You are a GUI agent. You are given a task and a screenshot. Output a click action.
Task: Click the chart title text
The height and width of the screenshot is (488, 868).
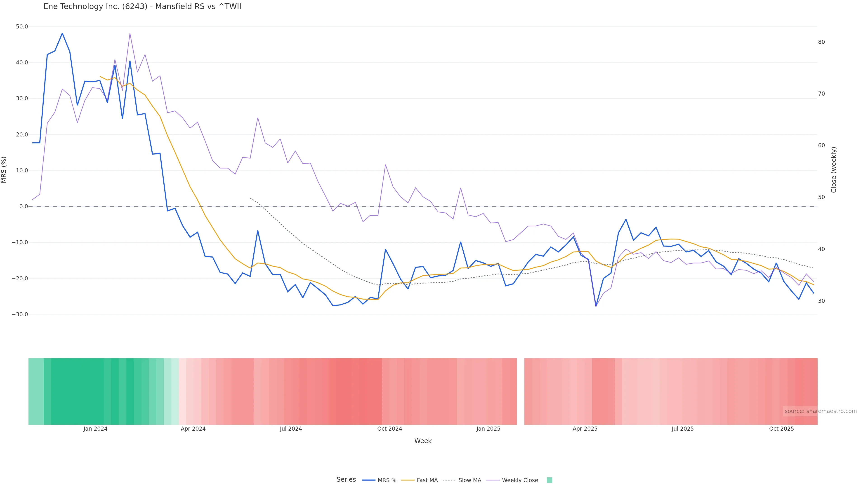coord(142,7)
